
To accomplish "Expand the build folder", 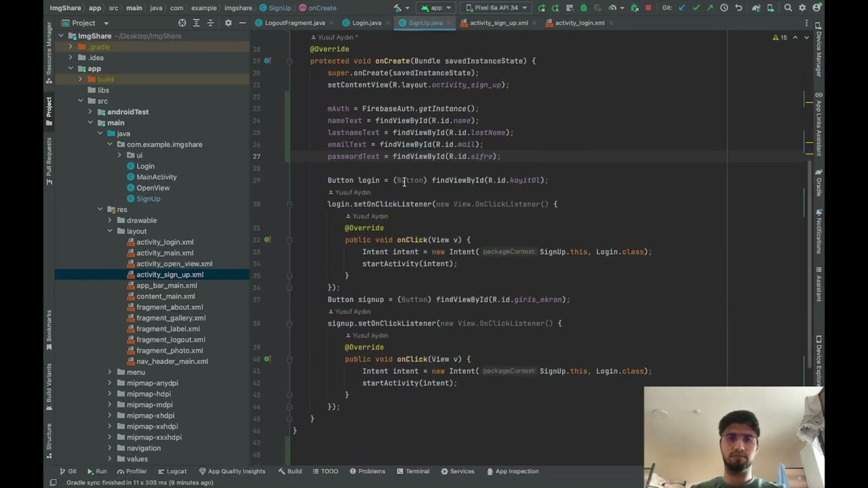I will click(x=80, y=79).
